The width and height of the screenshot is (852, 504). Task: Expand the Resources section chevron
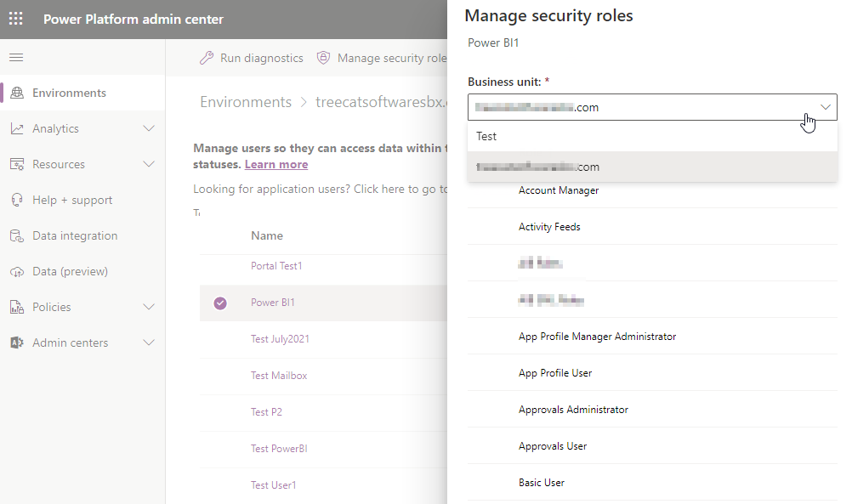(x=149, y=164)
